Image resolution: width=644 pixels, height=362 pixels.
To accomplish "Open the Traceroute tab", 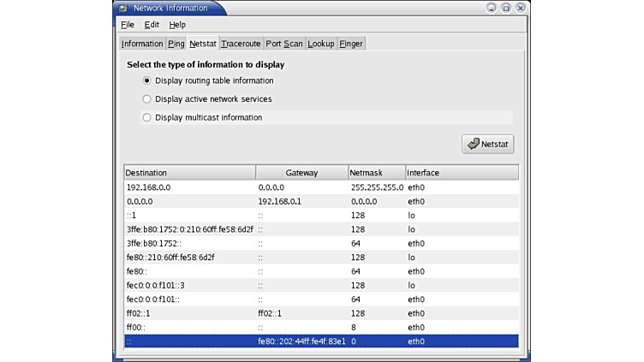I will point(241,44).
